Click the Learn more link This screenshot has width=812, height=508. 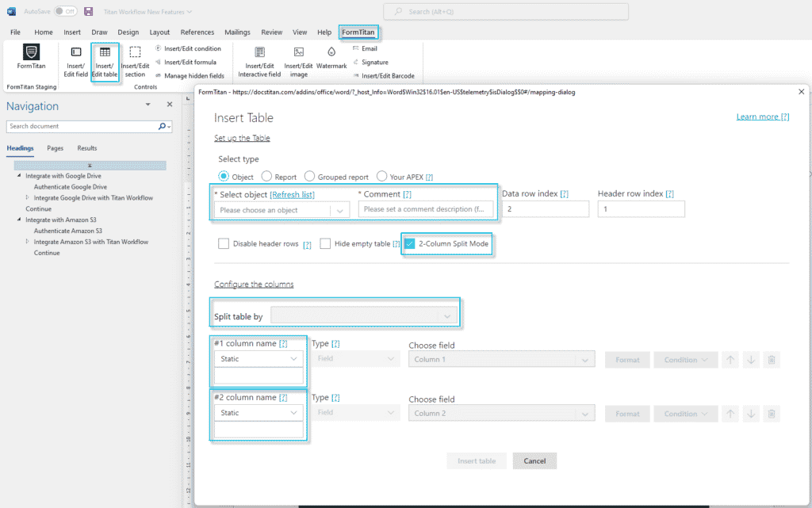[x=762, y=116]
